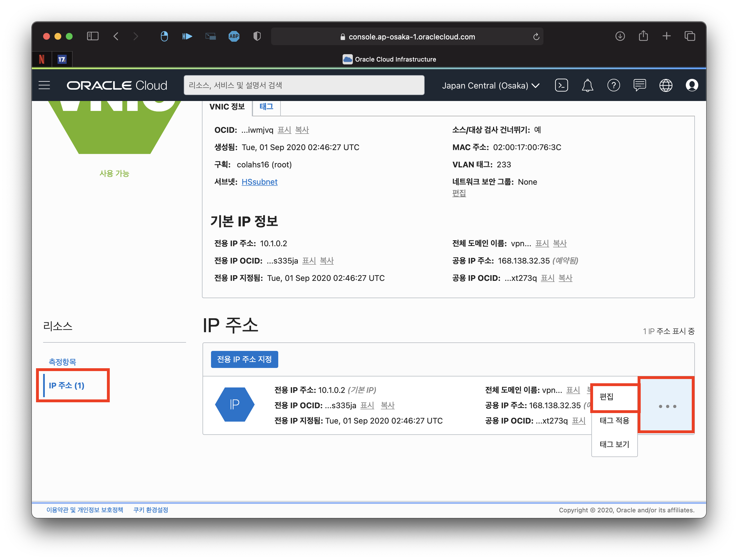Reload the page from the address bar
Image resolution: width=738 pixels, height=560 pixels.
(x=536, y=37)
